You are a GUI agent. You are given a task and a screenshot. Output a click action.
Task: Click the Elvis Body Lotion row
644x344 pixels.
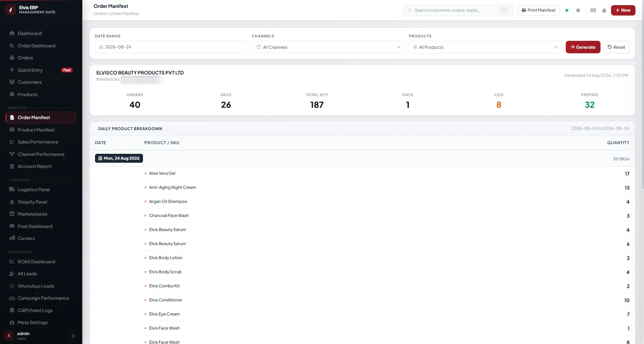(x=362, y=258)
